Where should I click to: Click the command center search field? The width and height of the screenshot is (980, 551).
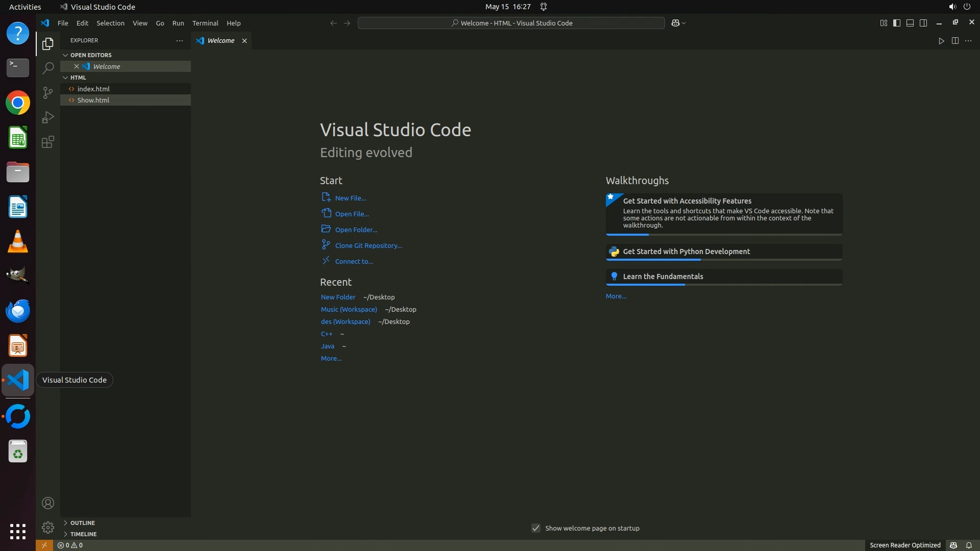(x=511, y=23)
